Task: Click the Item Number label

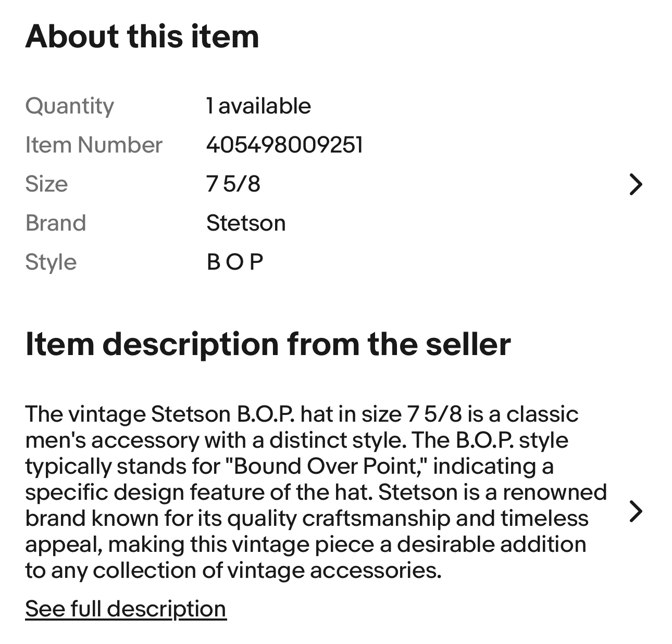Action: (x=94, y=145)
